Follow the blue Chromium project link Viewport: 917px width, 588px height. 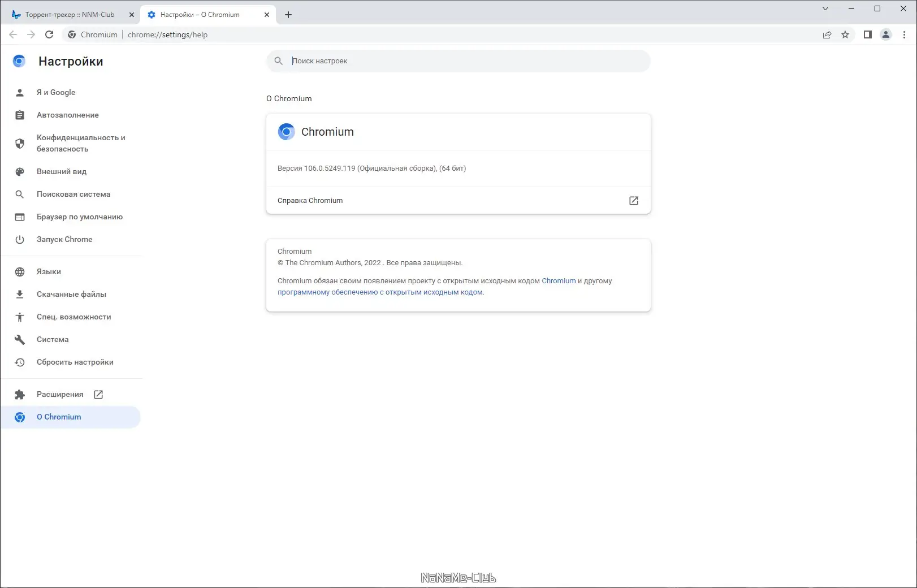[x=559, y=280]
